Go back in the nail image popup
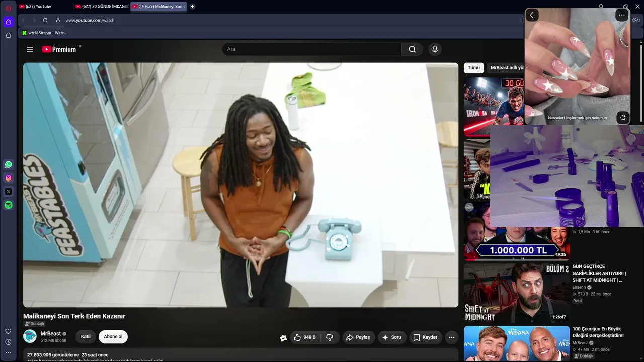The height and width of the screenshot is (362, 644). 532,15
